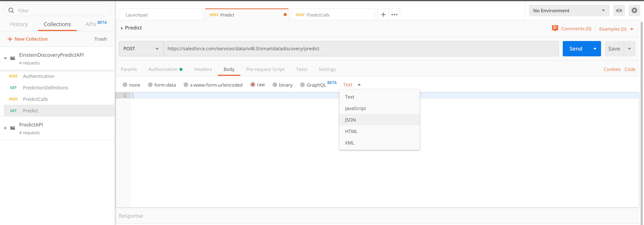Open the POST method dropdown
The width and height of the screenshot is (644, 225).
pyautogui.click(x=141, y=49)
